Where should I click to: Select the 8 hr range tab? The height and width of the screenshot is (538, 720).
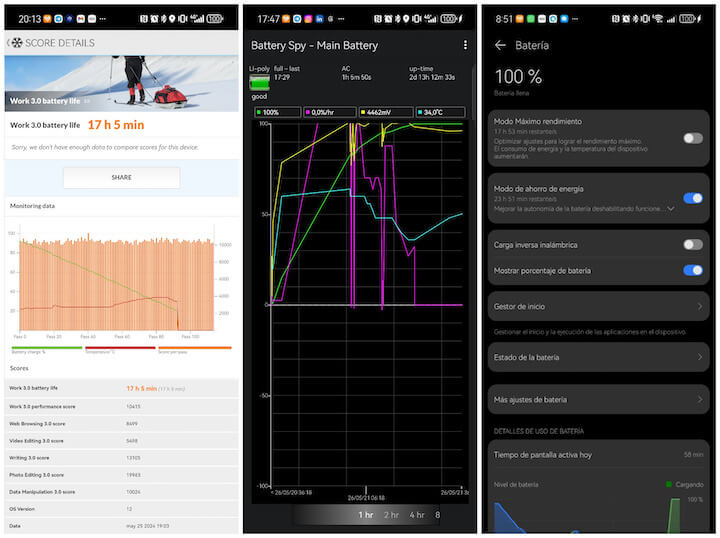click(438, 515)
